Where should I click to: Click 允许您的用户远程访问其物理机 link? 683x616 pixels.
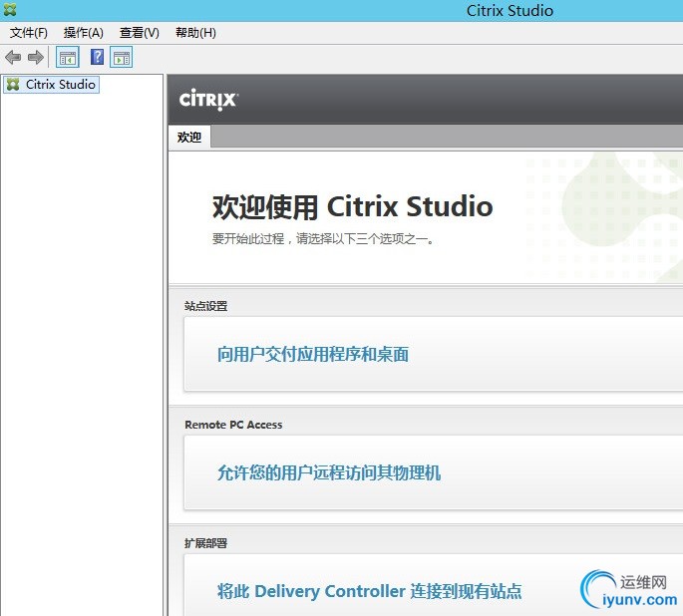329,472
